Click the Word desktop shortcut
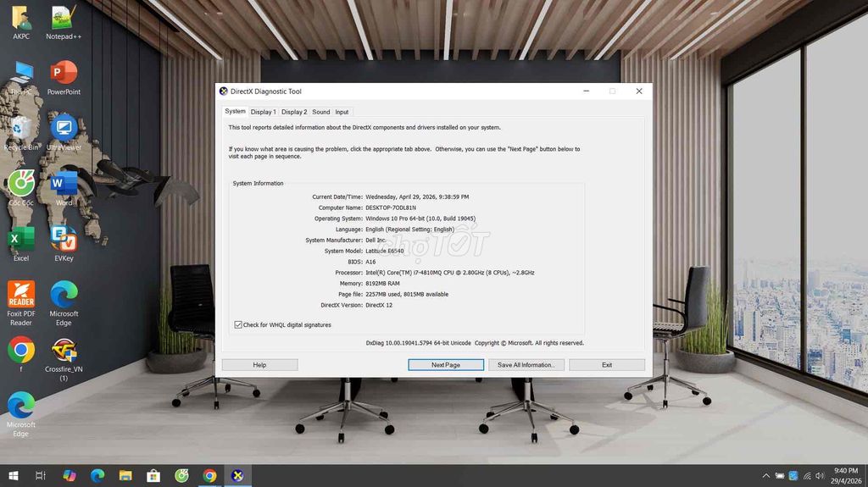Image resolution: width=868 pixels, height=487 pixels. [x=64, y=188]
